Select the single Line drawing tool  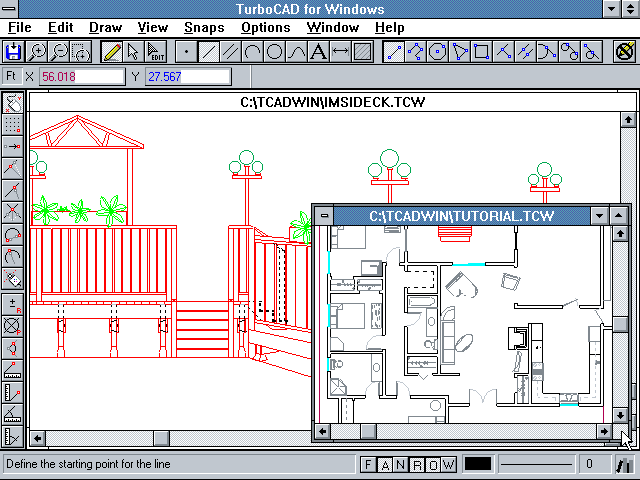(x=209, y=52)
